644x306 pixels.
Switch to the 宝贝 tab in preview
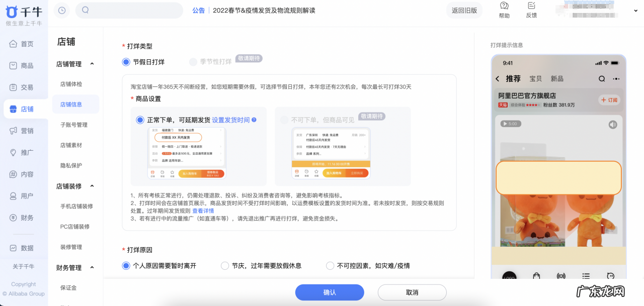point(537,78)
